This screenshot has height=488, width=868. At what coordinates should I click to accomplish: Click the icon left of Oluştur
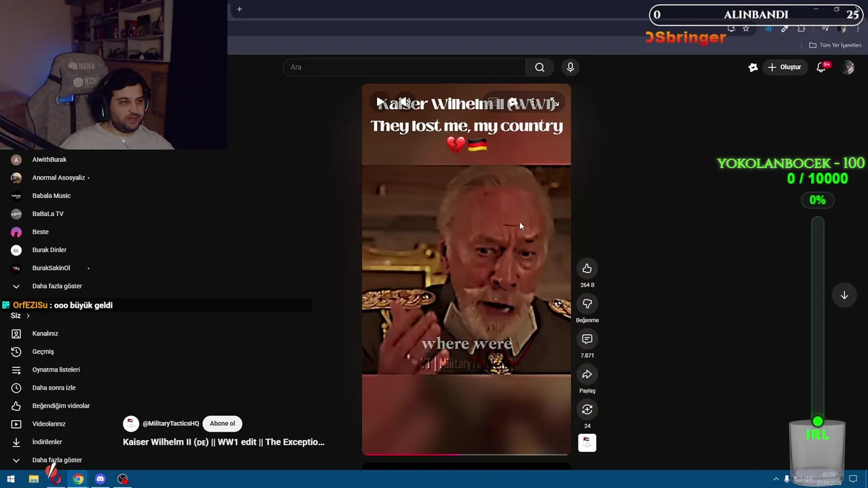pyautogui.click(x=753, y=67)
